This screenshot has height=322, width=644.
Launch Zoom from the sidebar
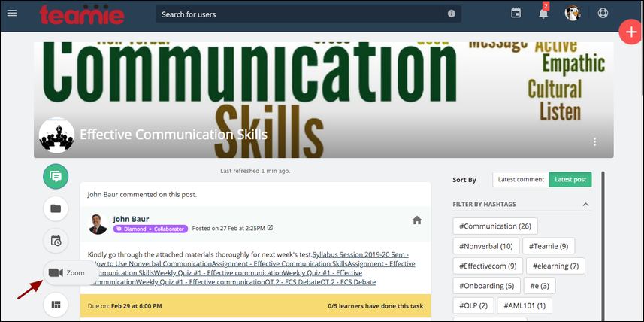pyautogui.click(x=70, y=272)
